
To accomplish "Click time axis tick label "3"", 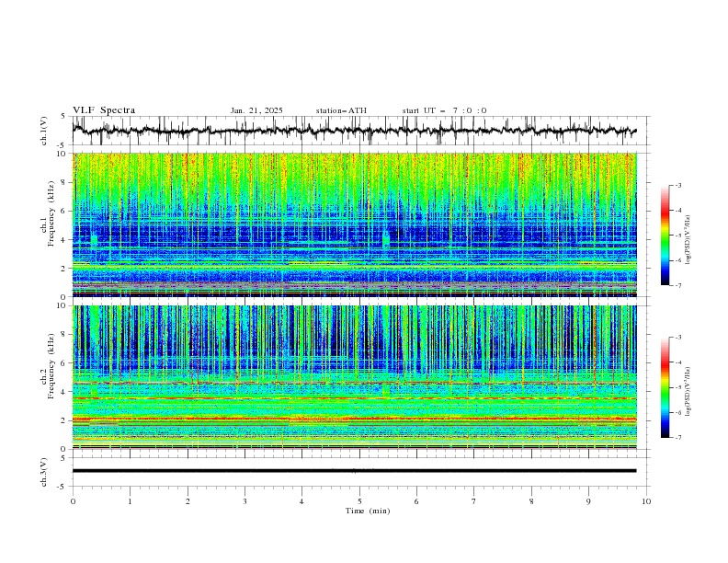I will point(245,501).
